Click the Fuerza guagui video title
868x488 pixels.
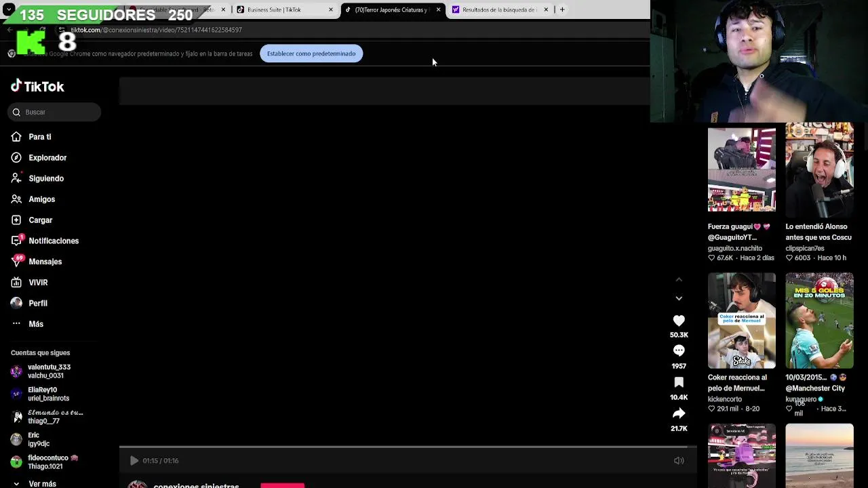click(x=739, y=232)
